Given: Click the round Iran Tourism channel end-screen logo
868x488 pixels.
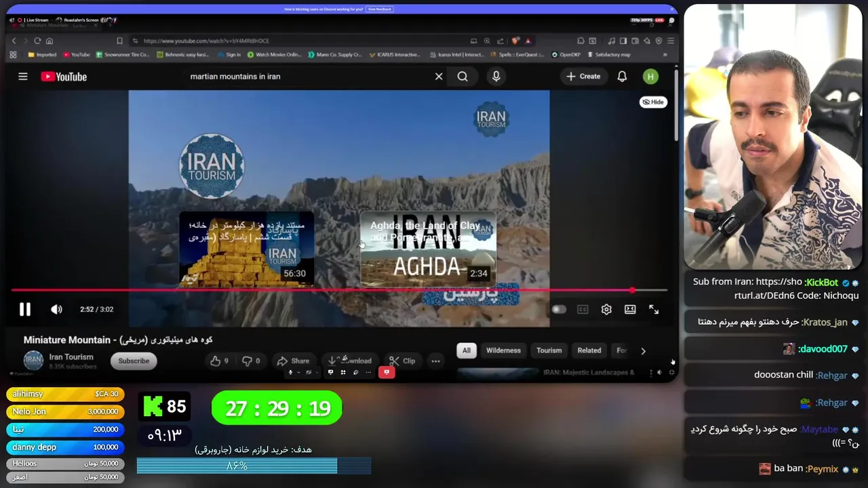Looking at the screenshot, I should point(212,166).
